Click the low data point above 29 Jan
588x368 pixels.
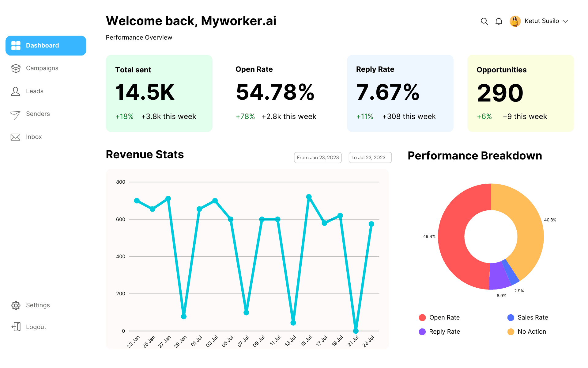(x=184, y=316)
